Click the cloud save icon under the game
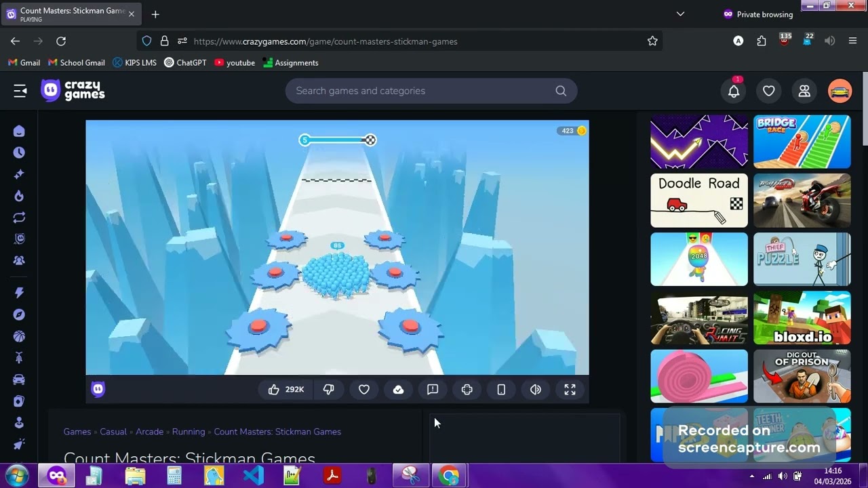The image size is (868, 488). click(x=399, y=390)
